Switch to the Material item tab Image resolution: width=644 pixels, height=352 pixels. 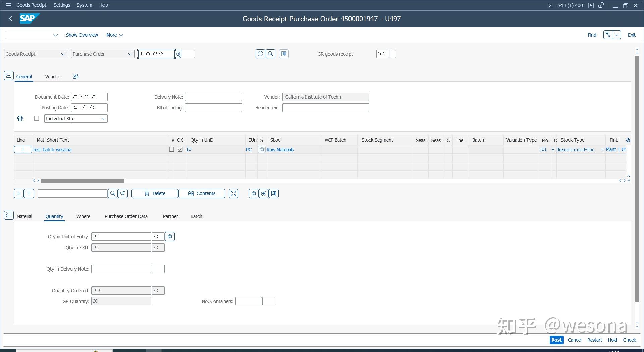(x=24, y=216)
